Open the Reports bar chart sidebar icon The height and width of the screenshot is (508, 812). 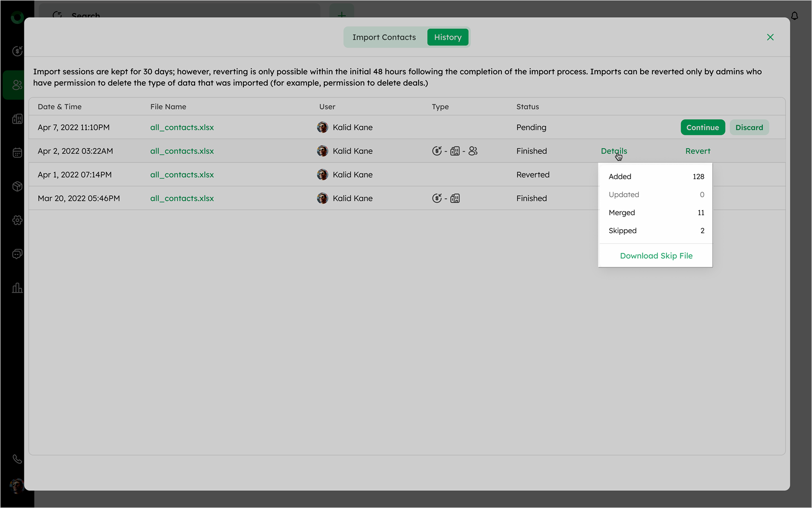(x=17, y=288)
